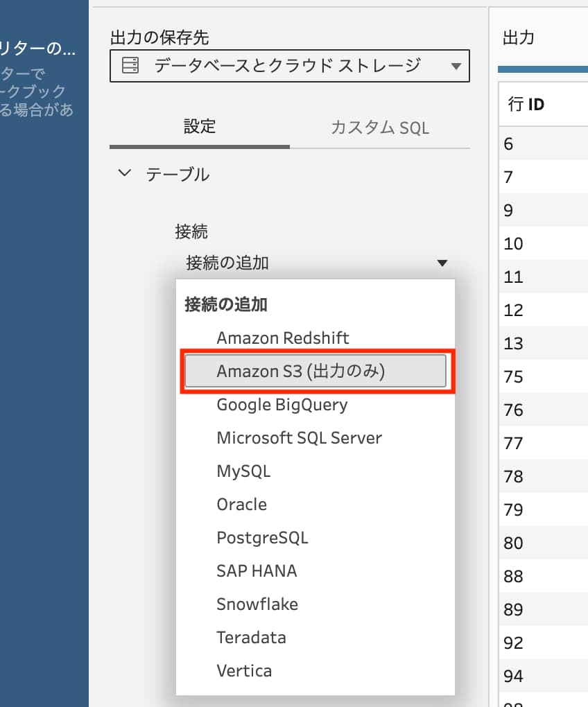Select the row with ID 75

(x=514, y=377)
